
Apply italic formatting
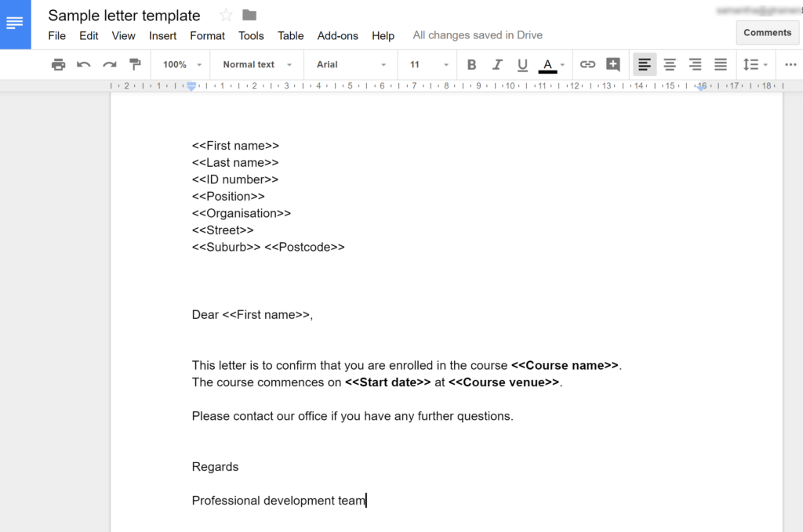pos(497,64)
